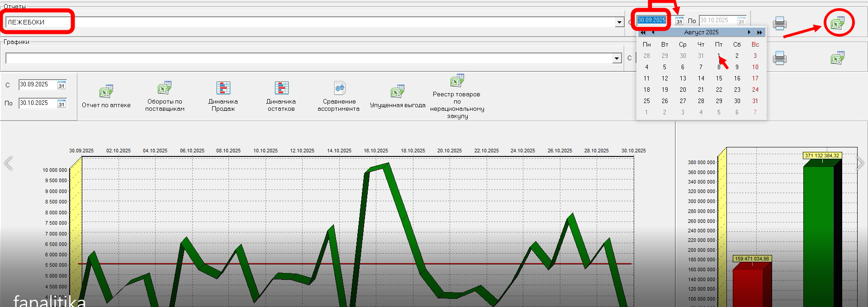The height and width of the screenshot is (307, 868).
Task: Select August 15 in the calendar
Action: [719, 78]
